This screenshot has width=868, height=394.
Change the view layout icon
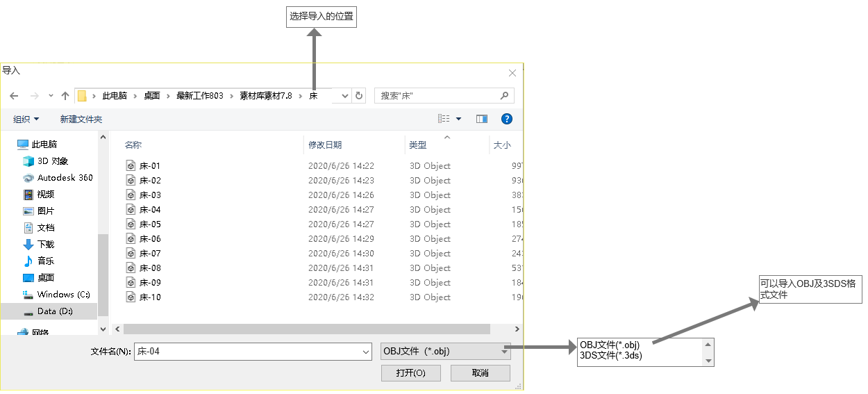click(444, 119)
